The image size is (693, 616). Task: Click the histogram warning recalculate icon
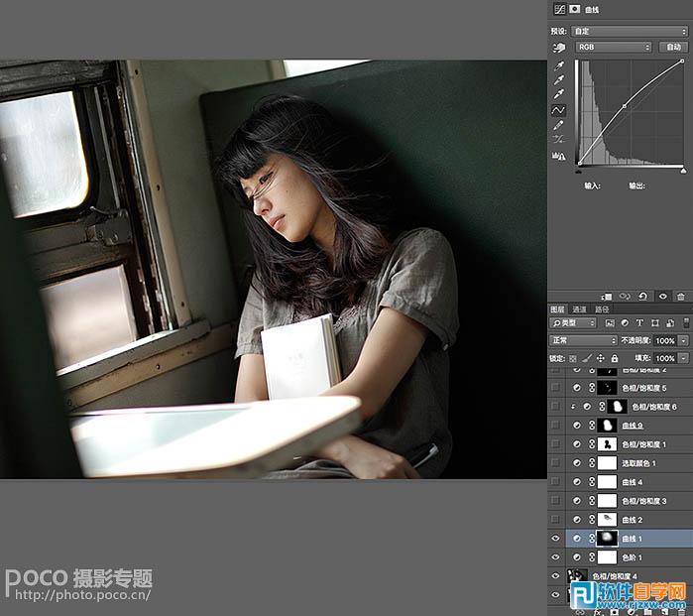tap(558, 156)
